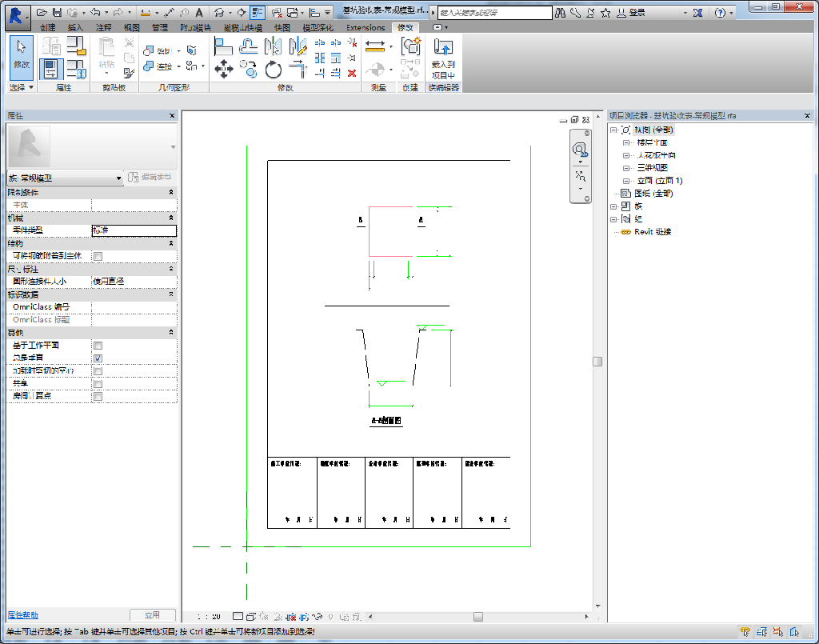Click the keyword search input field
This screenshot has height=644, width=819.
coord(494,13)
